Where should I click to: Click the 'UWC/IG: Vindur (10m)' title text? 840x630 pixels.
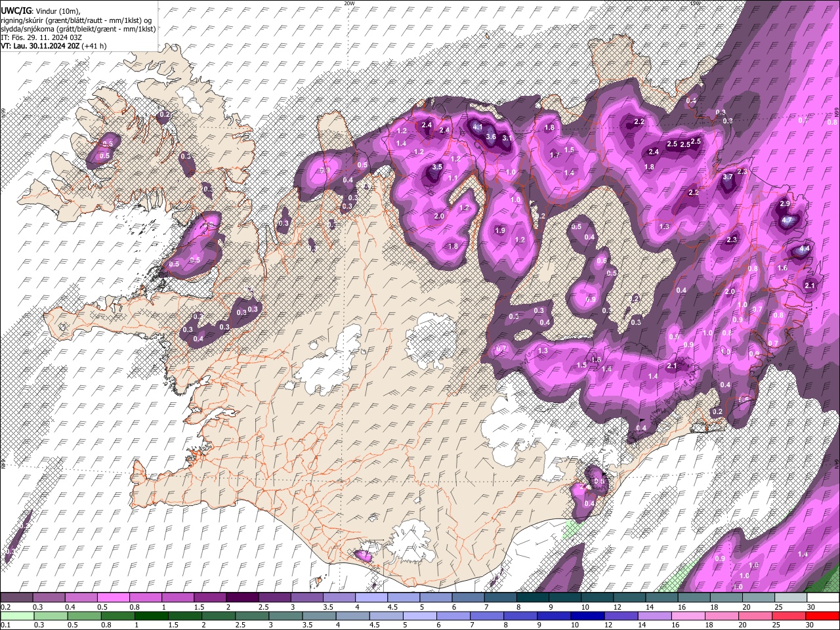point(40,11)
